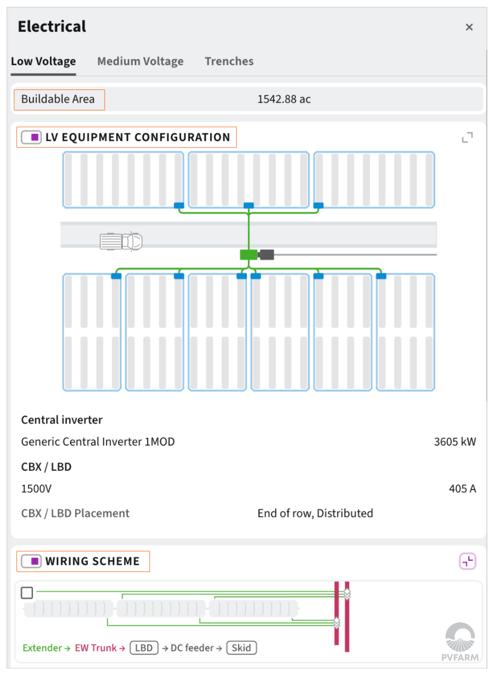Open Generic Central Inverter 1MOD entry
The image size is (494, 675).
(x=98, y=442)
